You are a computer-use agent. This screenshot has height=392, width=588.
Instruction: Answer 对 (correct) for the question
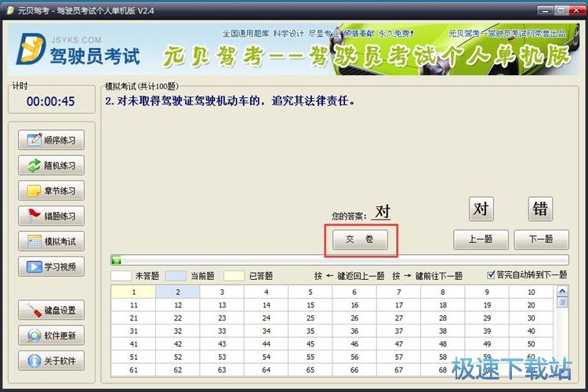pos(481,209)
